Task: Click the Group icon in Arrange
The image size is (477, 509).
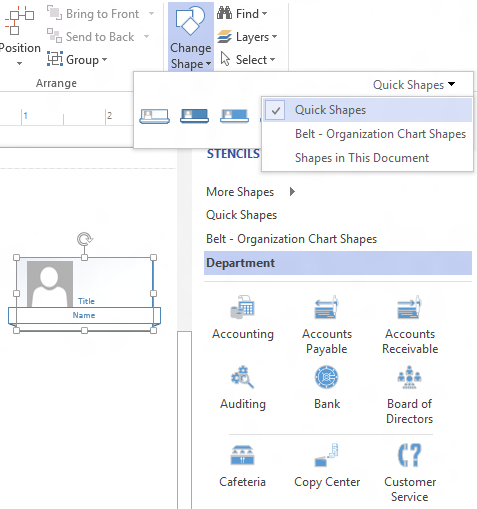Action: 55,59
